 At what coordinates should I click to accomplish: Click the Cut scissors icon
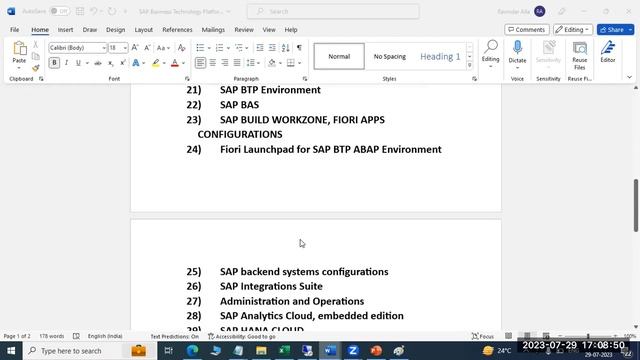coord(36,45)
